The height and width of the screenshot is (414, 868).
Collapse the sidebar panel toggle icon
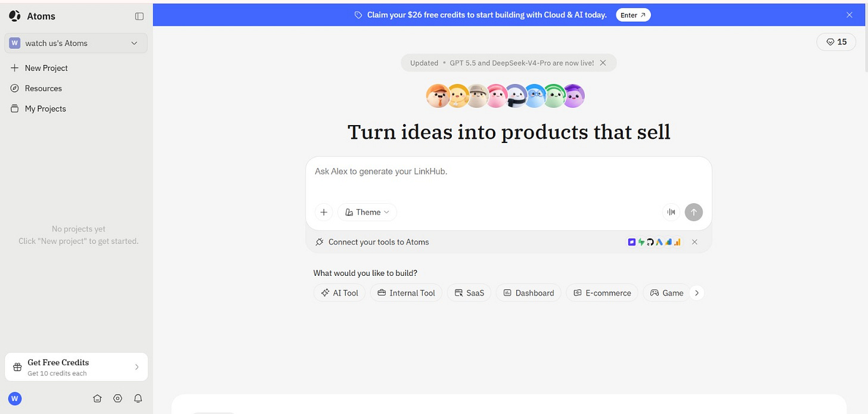click(x=139, y=16)
